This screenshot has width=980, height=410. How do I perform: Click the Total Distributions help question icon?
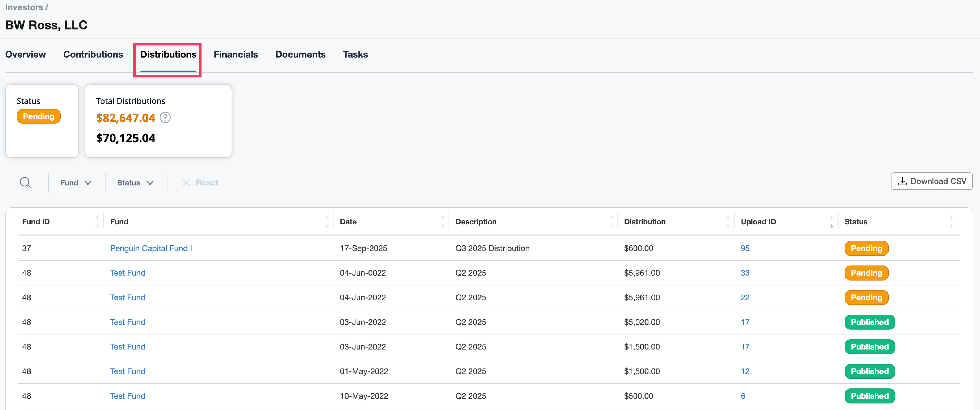point(165,118)
